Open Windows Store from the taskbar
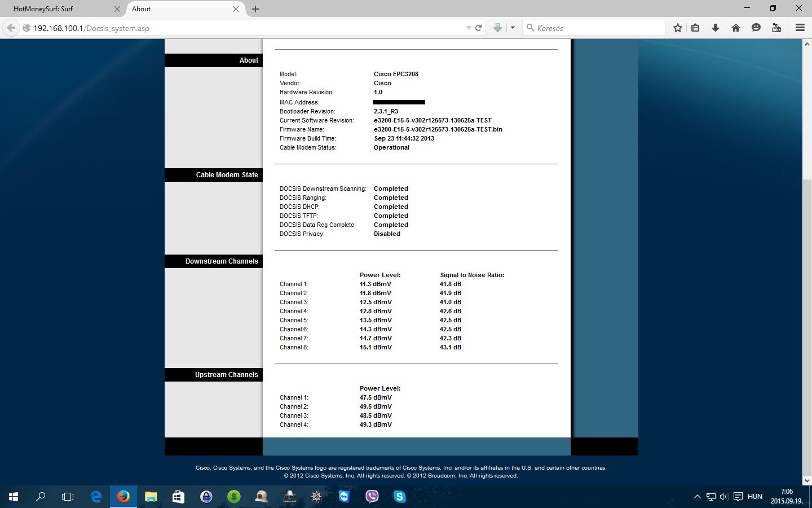The width and height of the screenshot is (812, 508). pyautogui.click(x=179, y=497)
